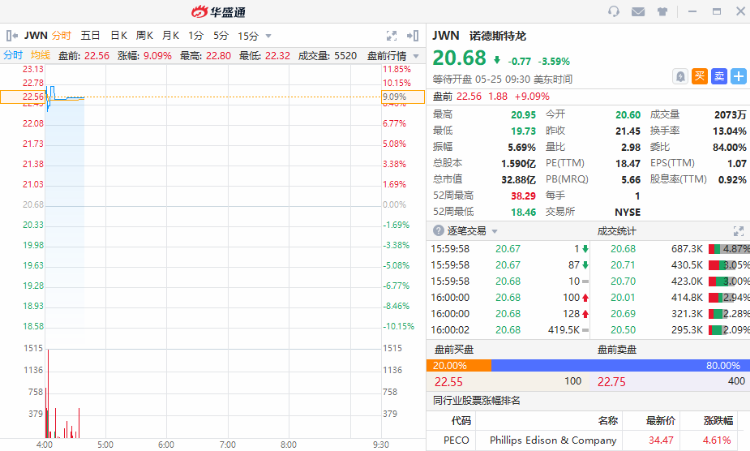Open the 逐笔交易 dropdown arrow
750x451 pixels.
click(495, 231)
